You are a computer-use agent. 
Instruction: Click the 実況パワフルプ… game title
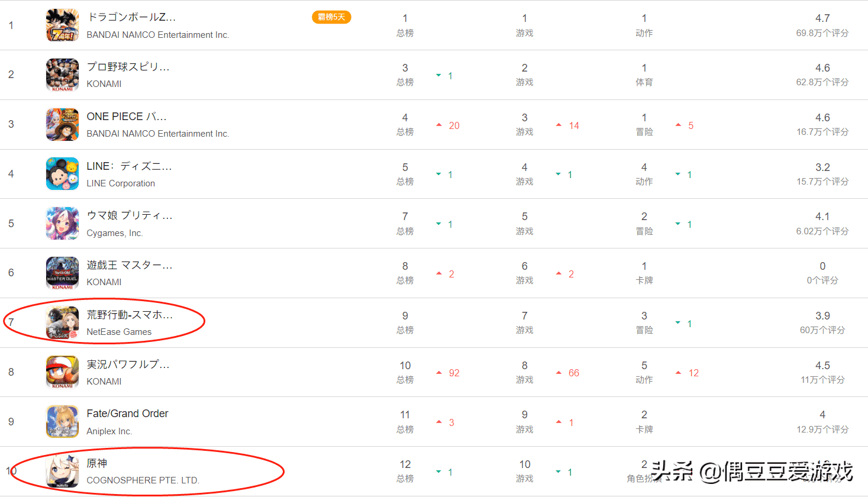tap(128, 364)
